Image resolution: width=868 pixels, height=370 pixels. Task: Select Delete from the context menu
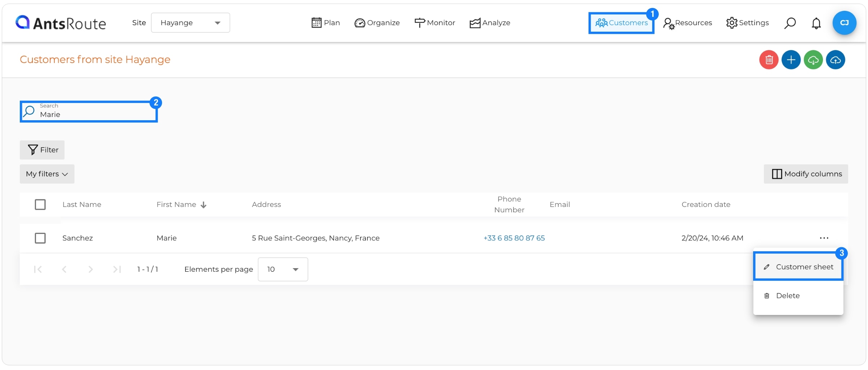798,295
